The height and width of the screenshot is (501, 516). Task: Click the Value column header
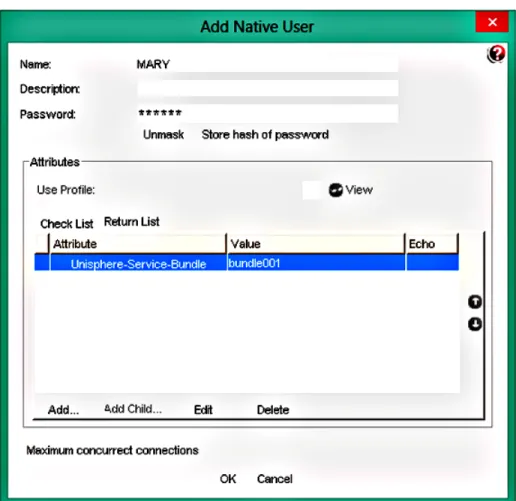(316, 244)
